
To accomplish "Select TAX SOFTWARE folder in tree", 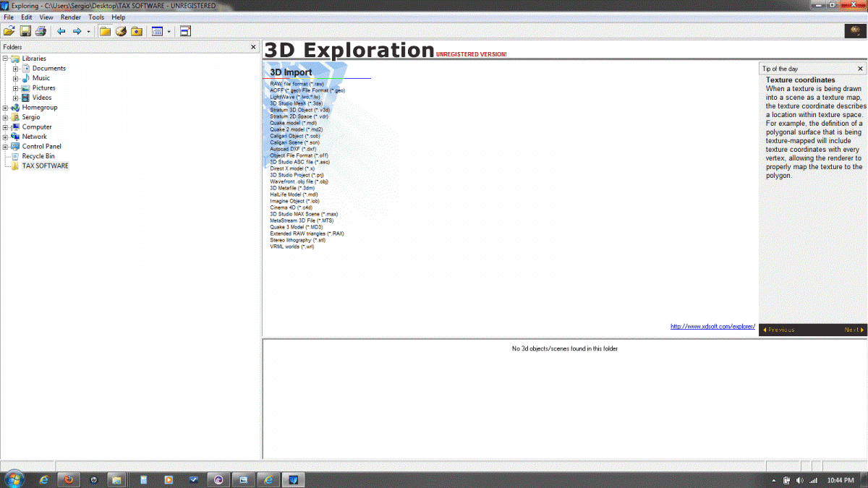I will click(x=45, y=166).
